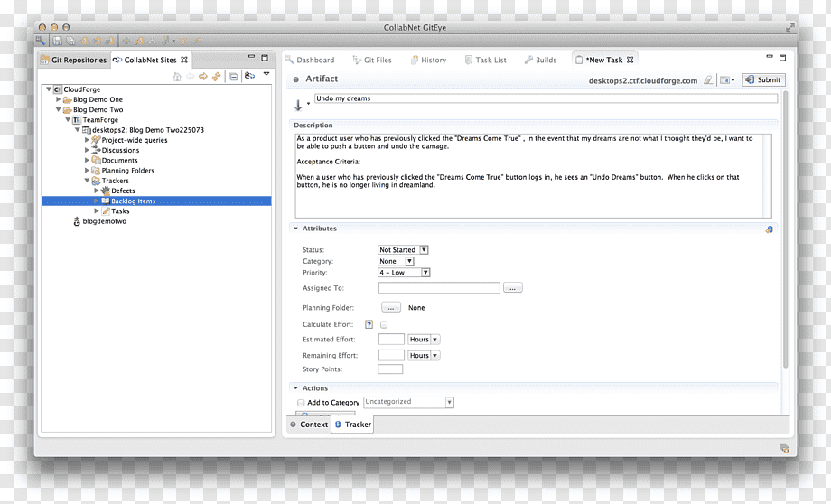
Task: Click the title field containing Undo my dreams
Action: click(x=546, y=98)
